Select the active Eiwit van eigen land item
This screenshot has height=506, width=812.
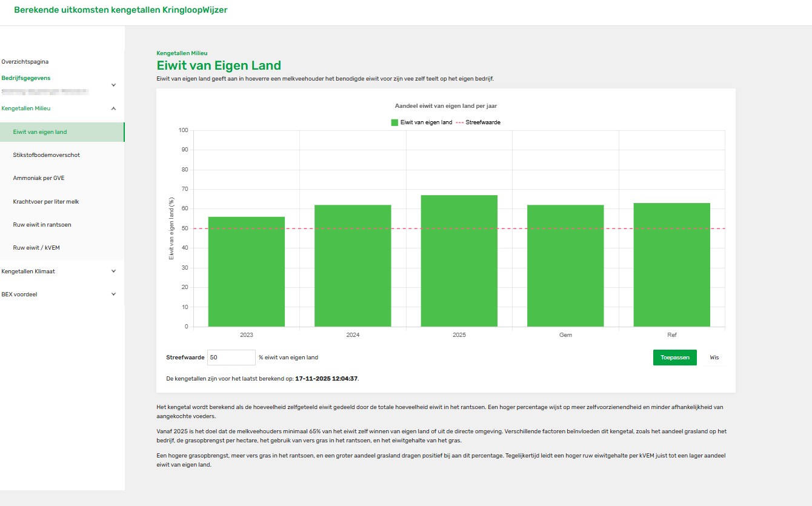click(40, 132)
